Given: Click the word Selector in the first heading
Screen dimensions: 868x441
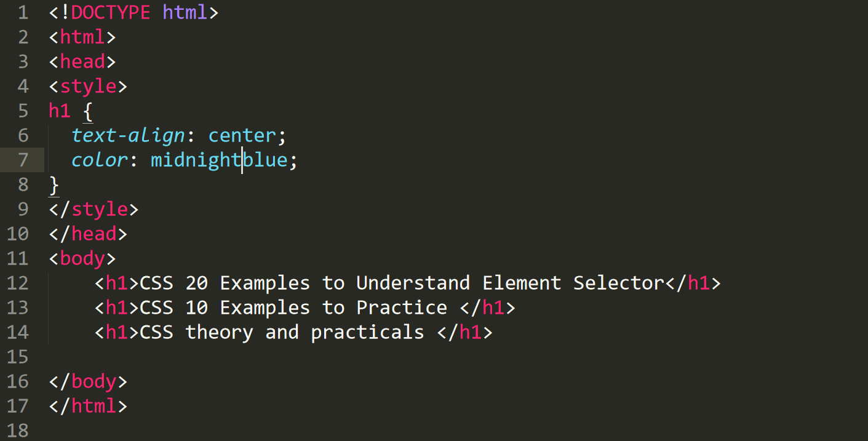Looking at the screenshot, I should pyautogui.click(x=618, y=283).
